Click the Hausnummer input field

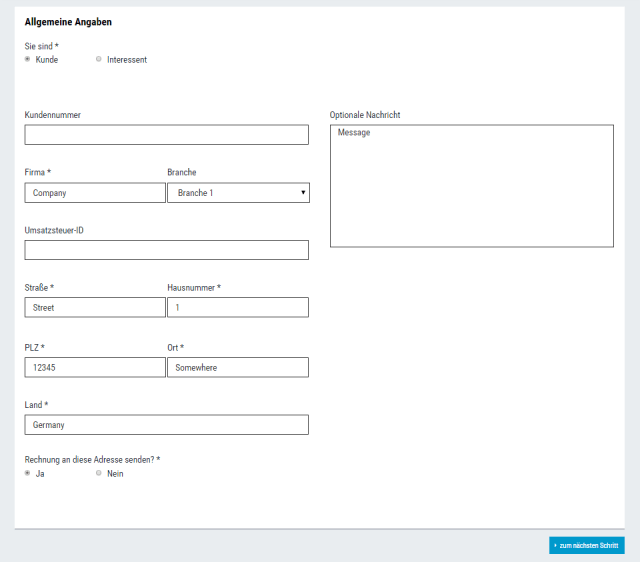[237, 308]
